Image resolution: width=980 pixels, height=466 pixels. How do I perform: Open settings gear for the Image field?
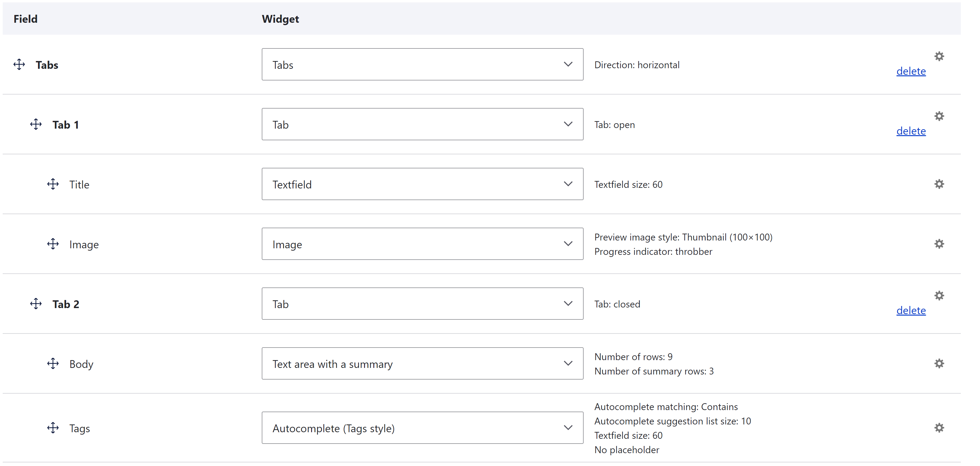[x=939, y=243]
